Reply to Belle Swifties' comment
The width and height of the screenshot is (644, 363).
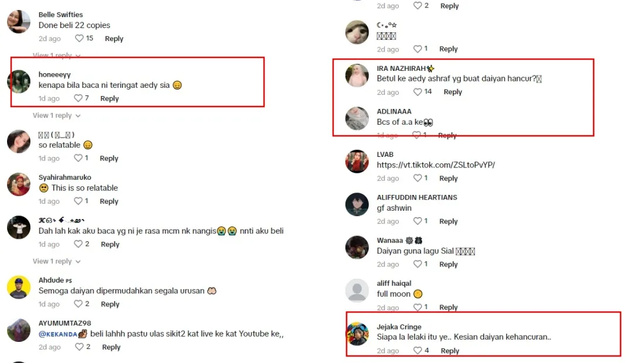pos(114,39)
